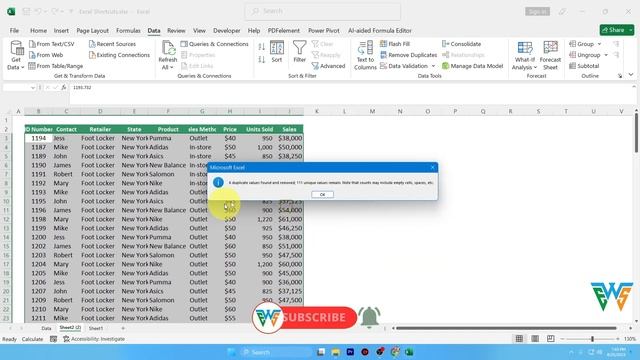Click From Web data source
This screenshot has width=640, height=360.
(x=46, y=55)
